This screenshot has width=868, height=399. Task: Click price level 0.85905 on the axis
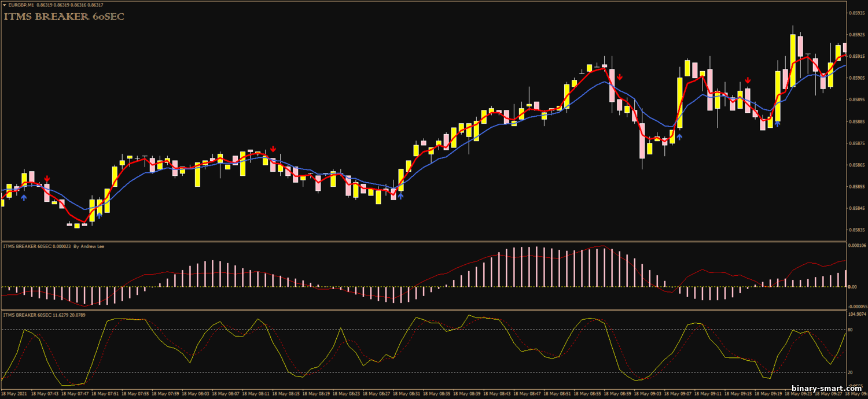(x=856, y=78)
